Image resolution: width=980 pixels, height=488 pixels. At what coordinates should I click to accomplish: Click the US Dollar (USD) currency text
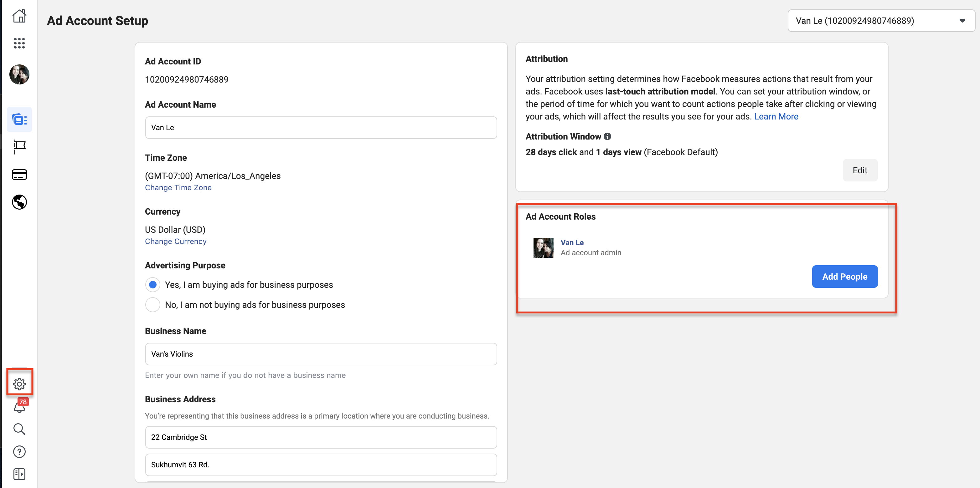click(175, 230)
